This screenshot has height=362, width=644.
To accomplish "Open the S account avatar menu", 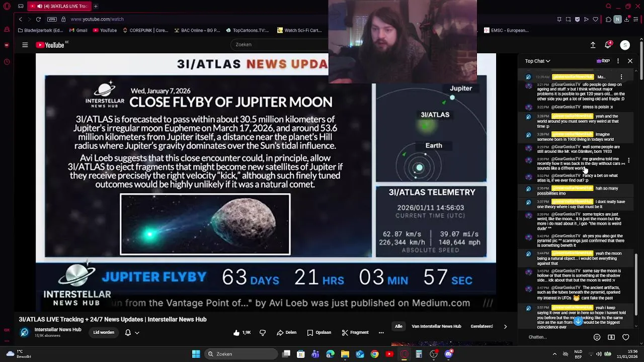I will pyautogui.click(x=625, y=45).
